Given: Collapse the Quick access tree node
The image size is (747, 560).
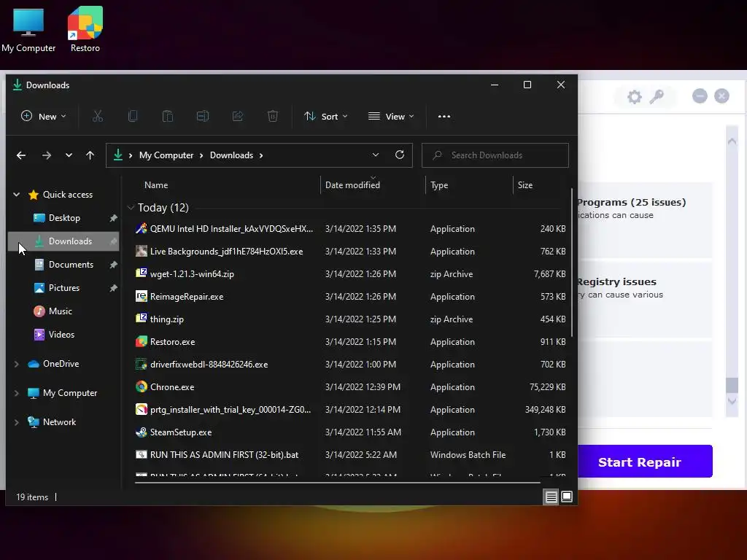Looking at the screenshot, I should tap(17, 194).
